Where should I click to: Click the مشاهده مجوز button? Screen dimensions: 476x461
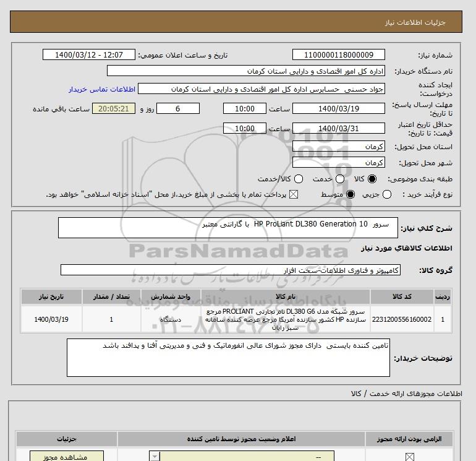67,457
